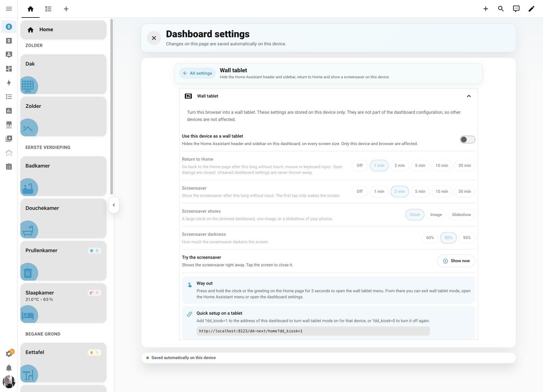Set Return to Home to Off

(x=359, y=165)
